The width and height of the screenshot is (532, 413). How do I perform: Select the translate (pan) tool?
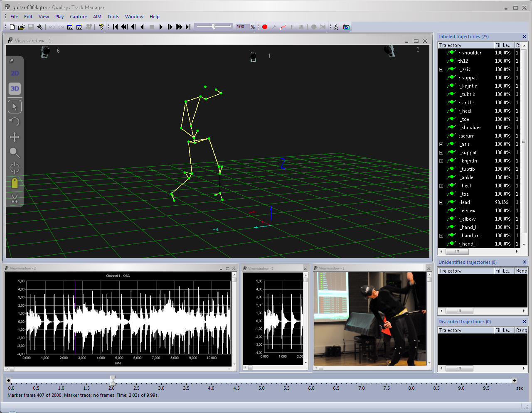[x=15, y=137]
